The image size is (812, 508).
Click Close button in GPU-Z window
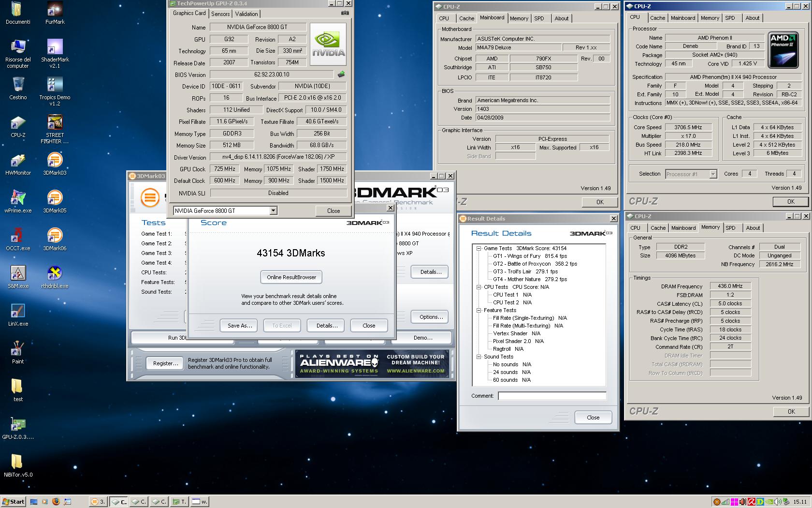pos(333,211)
